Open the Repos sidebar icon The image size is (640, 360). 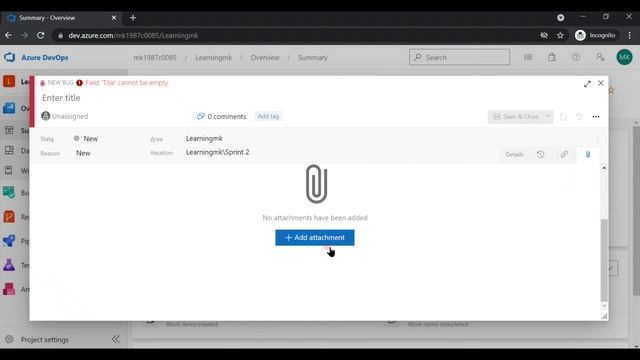pos(9,217)
